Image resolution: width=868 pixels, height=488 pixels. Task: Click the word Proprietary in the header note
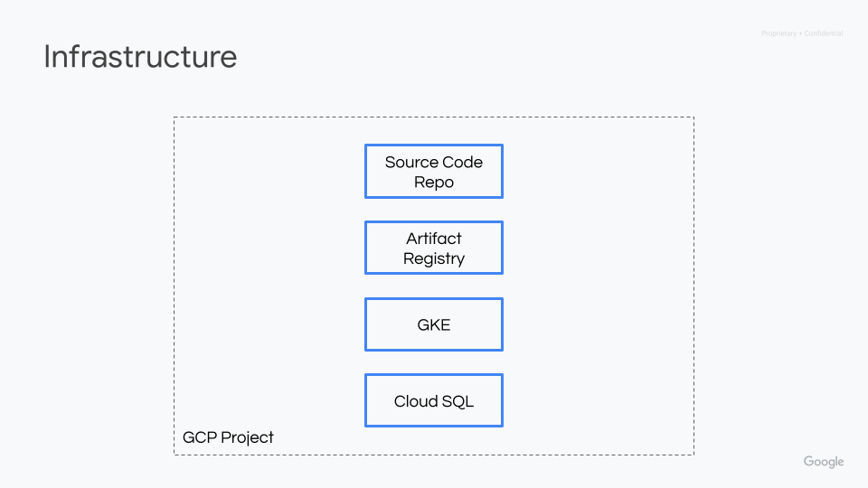[778, 33]
